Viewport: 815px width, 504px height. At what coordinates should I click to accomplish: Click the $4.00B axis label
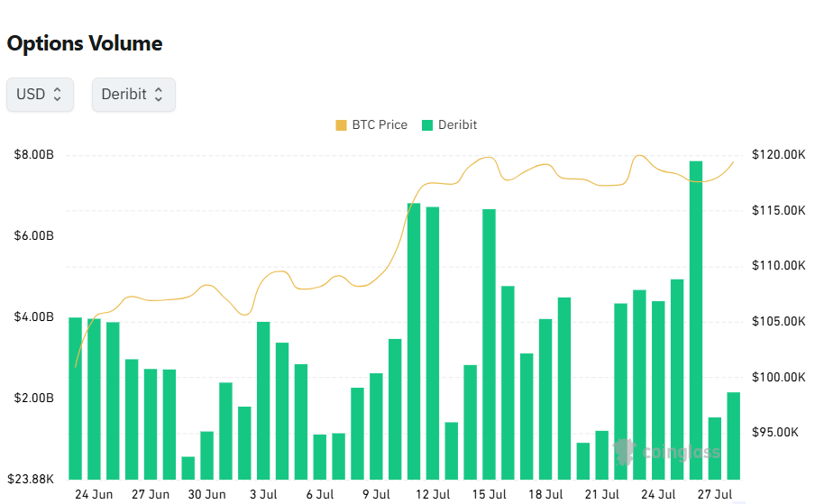click(x=33, y=317)
